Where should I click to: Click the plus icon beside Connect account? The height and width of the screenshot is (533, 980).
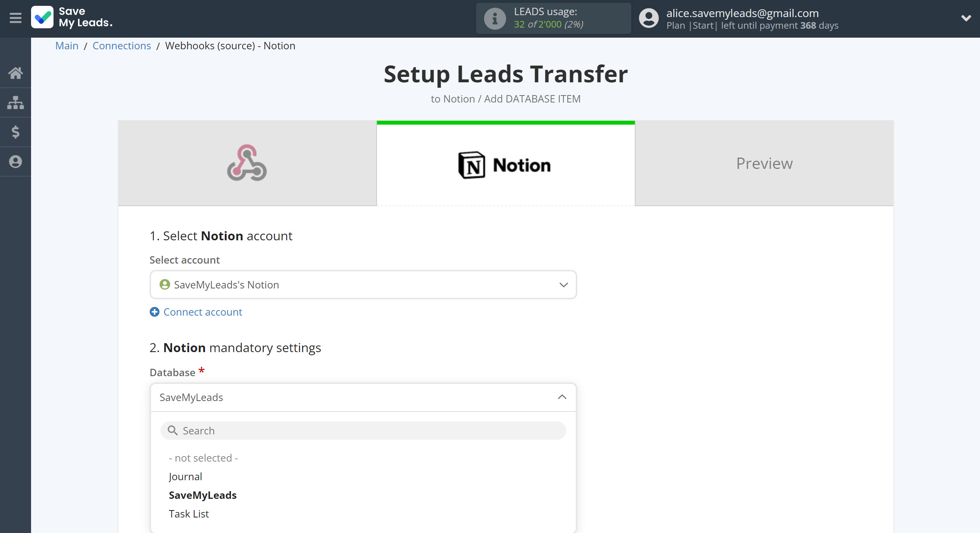pos(155,312)
